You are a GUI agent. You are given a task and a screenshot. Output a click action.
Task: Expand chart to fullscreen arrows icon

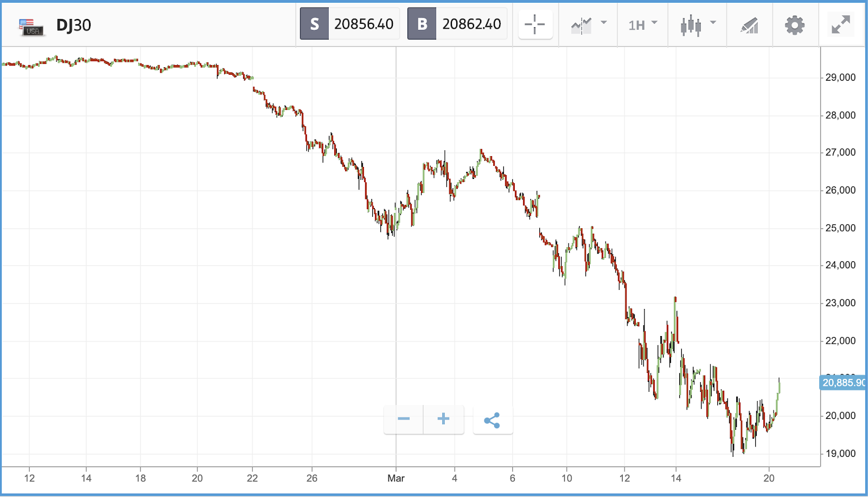(x=841, y=24)
